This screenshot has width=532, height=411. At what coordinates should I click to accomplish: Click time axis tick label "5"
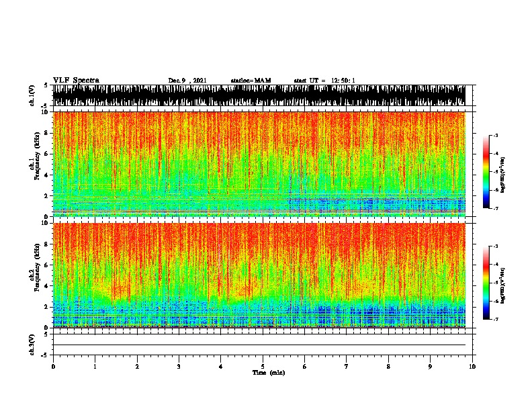point(263,367)
